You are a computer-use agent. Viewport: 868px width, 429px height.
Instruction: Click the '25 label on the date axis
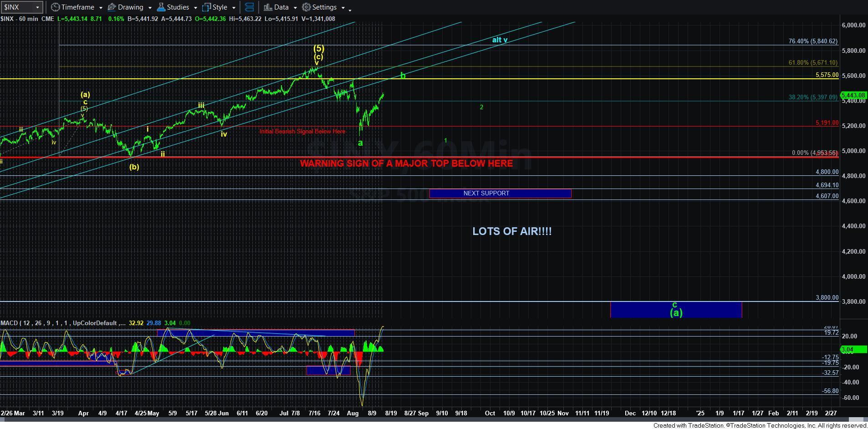click(x=700, y=413)
